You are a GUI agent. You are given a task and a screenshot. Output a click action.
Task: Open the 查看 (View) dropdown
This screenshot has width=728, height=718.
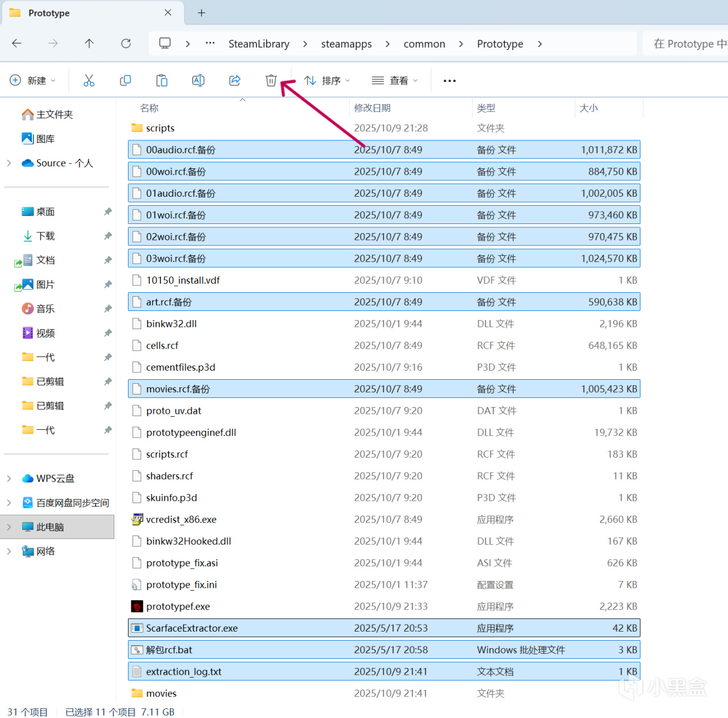(395, 81)
